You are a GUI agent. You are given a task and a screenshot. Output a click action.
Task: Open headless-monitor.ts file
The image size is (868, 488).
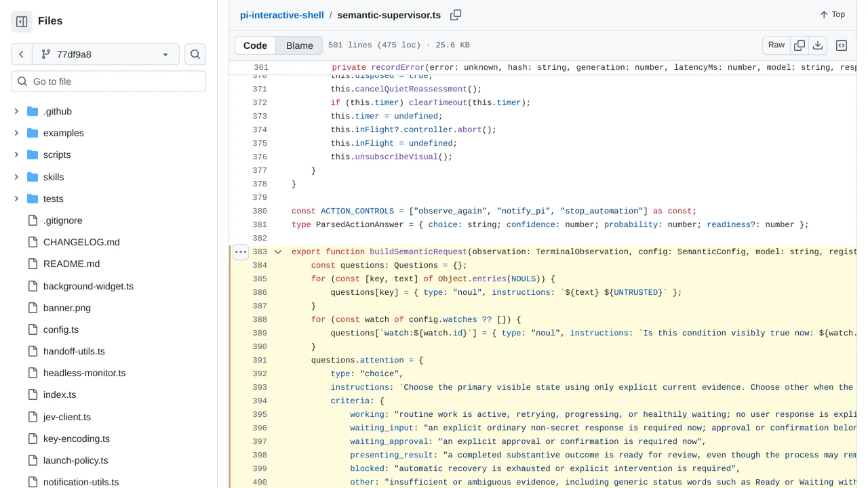click(84, 373)
